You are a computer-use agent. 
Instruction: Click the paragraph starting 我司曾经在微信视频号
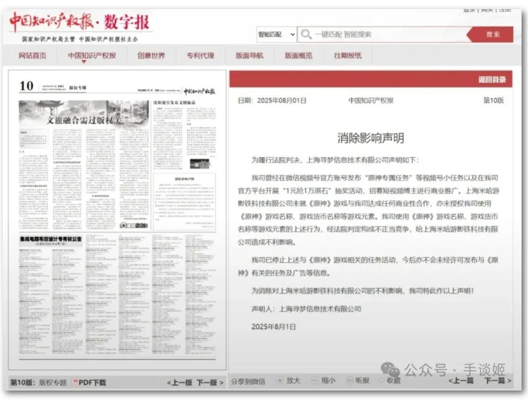[368, 210]
